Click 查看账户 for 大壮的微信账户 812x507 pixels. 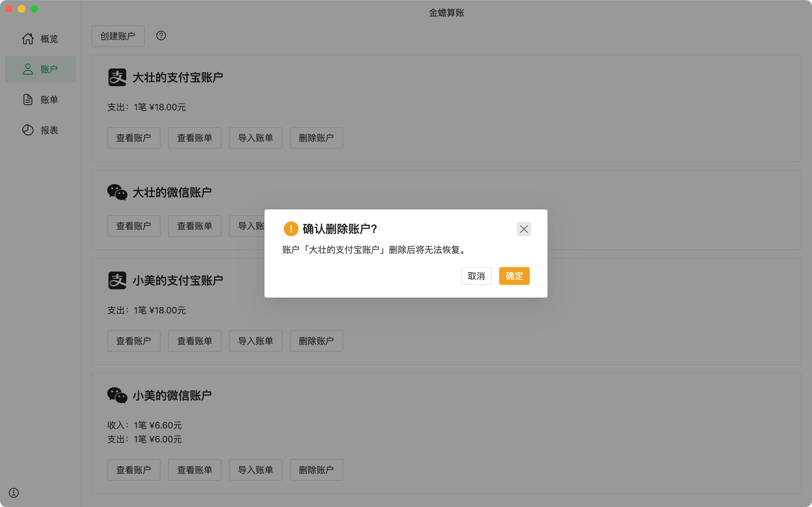tap(134, 226)
